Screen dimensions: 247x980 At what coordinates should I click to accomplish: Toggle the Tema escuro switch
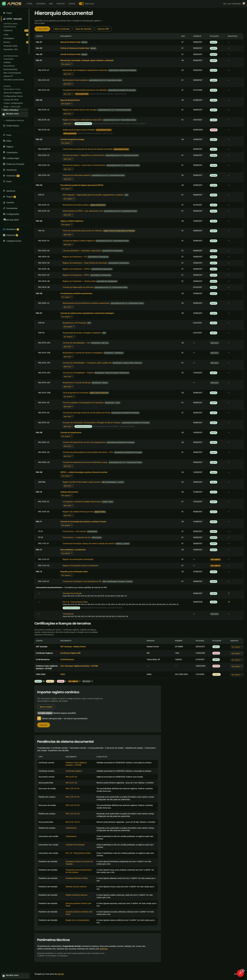coord(81,3)
